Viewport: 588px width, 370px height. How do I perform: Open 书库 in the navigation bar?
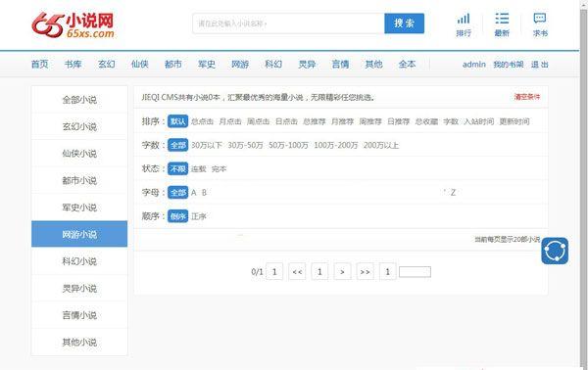(73, 64)
